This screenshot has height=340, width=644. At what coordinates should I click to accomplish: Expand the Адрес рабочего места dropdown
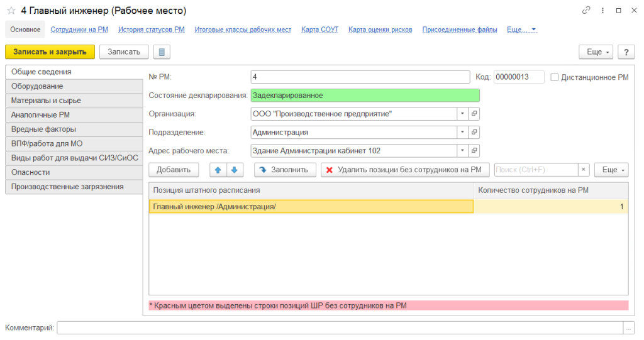click(462, 151)
